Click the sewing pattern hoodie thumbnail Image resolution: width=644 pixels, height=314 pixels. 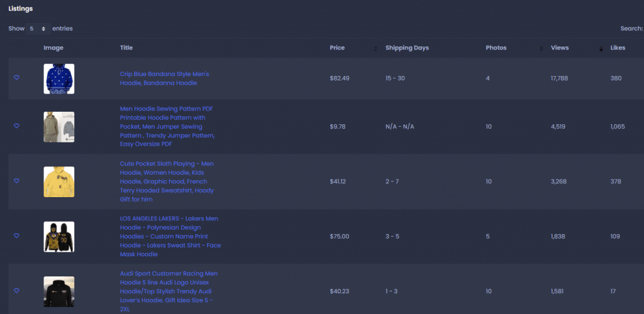pyautogui.click(x=59, y=127)
